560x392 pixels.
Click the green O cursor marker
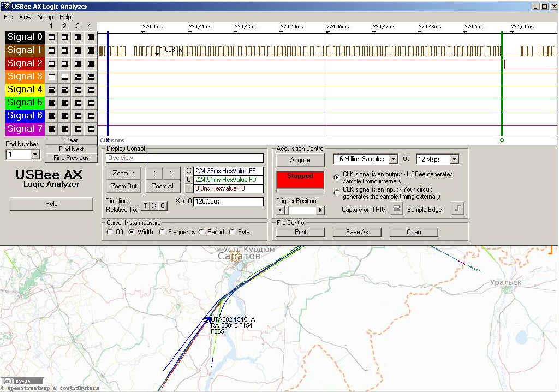502,140
